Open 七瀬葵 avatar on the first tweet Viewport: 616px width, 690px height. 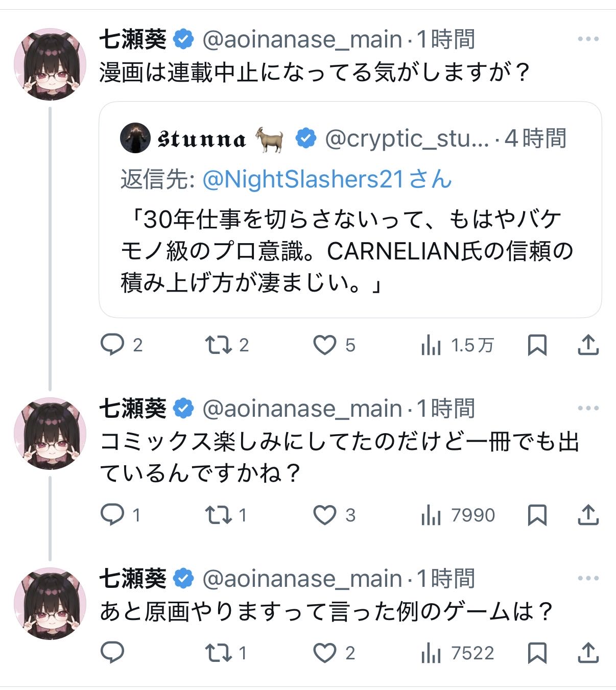[50, 64]
